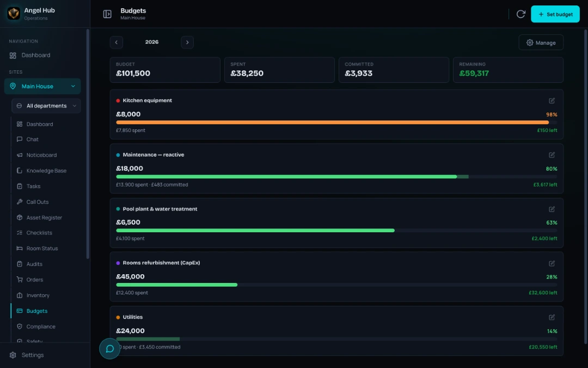Click the '£32,600 left' text
588x368 pixels.
pos(543,293)
